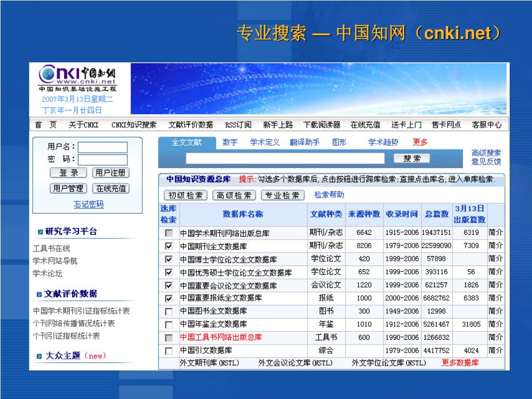Select the 新手上路 menu item
532x399 pixels.
(278, 125)
